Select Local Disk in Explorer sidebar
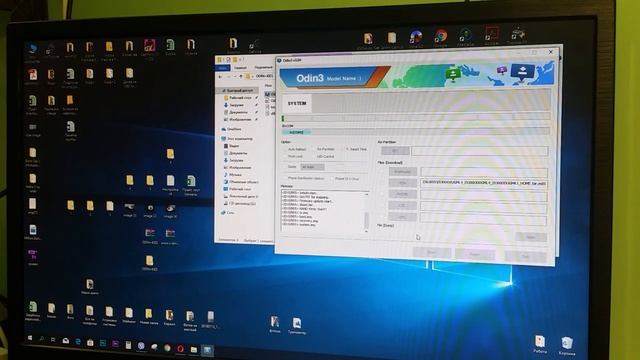The height and width of the screenshot is (360, 640). click(x=240, y=196)
